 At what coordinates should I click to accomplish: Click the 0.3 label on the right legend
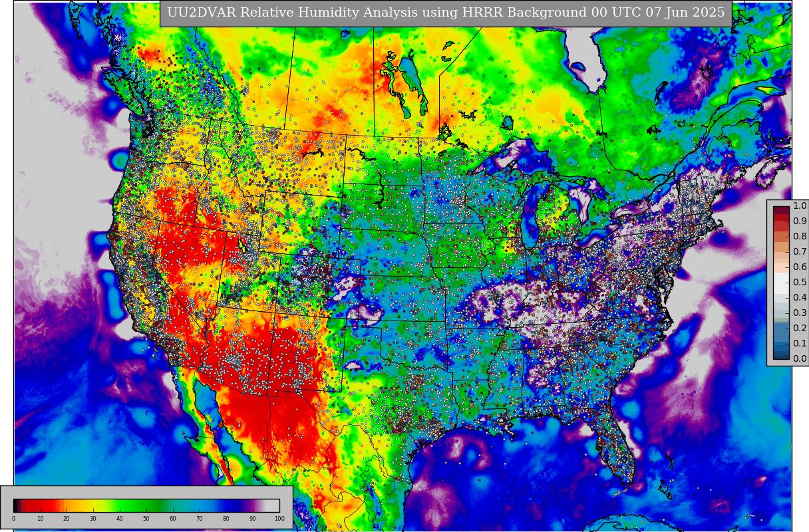coord(800,313)
